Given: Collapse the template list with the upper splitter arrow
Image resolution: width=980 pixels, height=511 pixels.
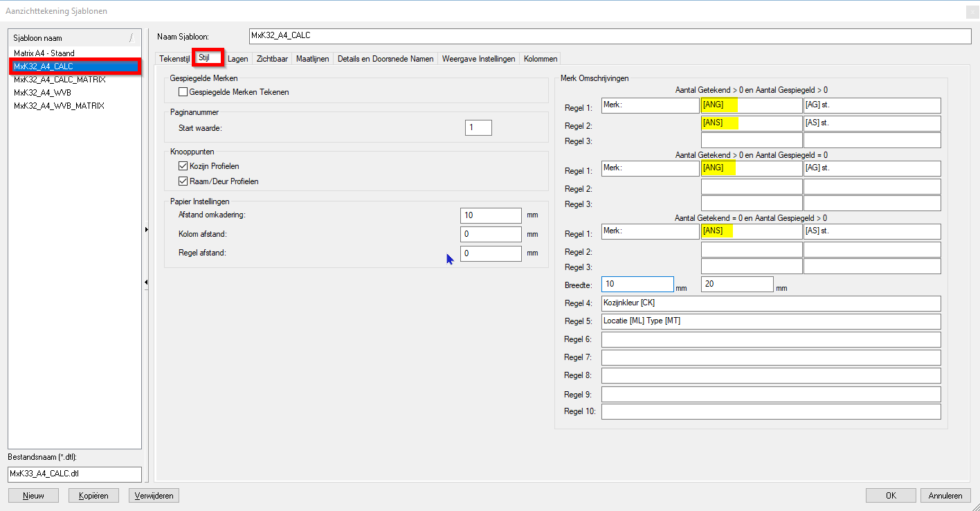Looking at the screenshot, I should [146, 229].
